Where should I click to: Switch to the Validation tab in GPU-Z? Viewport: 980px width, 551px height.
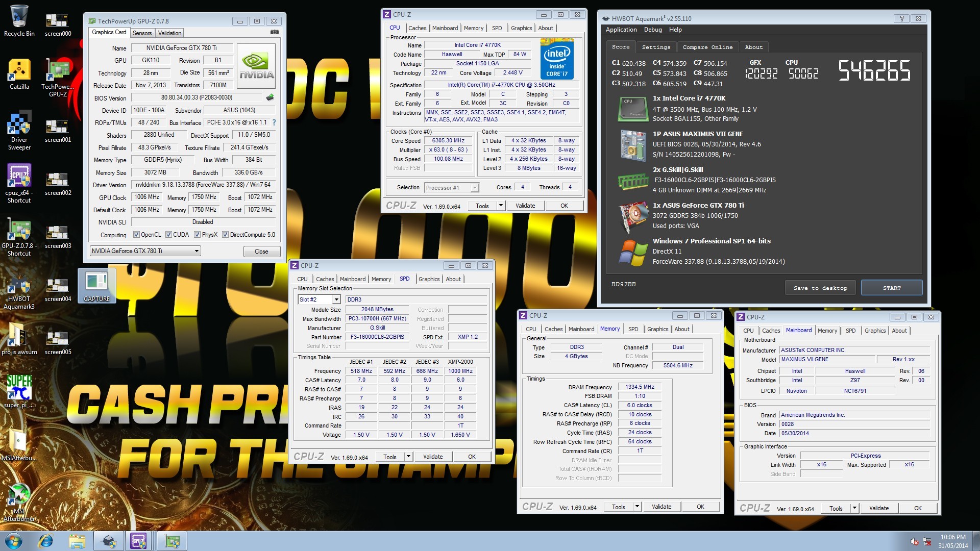tap(169, 33)
